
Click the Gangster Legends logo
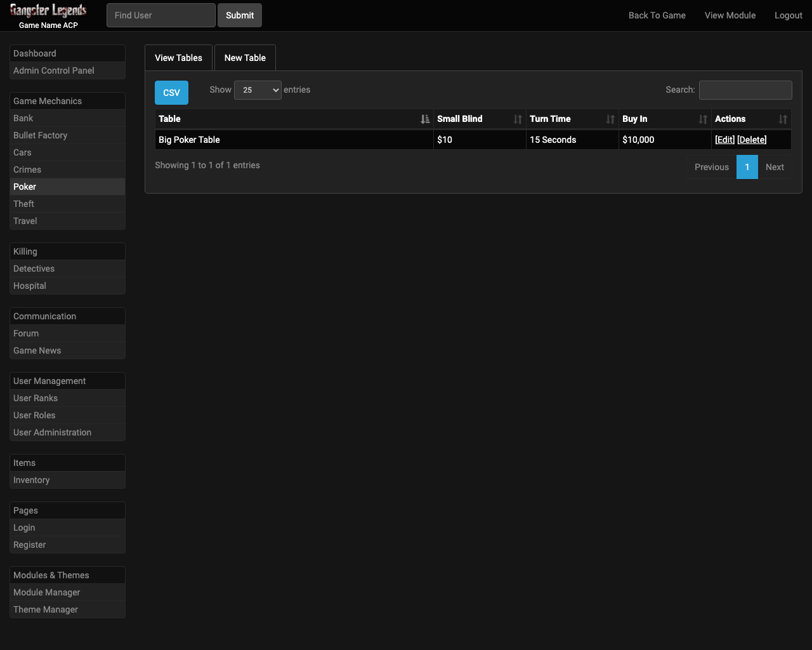click(48, 11)
